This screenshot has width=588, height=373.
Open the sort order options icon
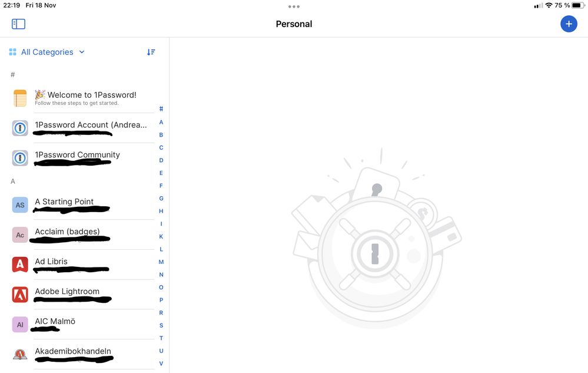pos(151,52)
